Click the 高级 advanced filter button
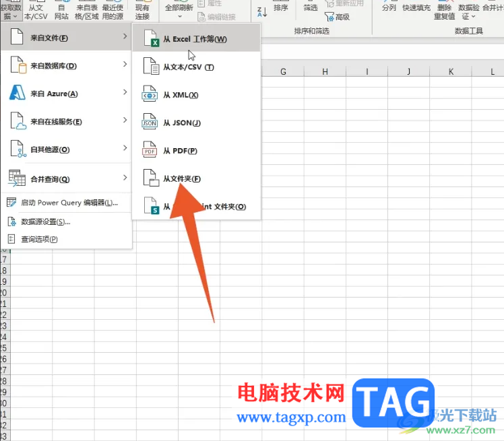 337,17
